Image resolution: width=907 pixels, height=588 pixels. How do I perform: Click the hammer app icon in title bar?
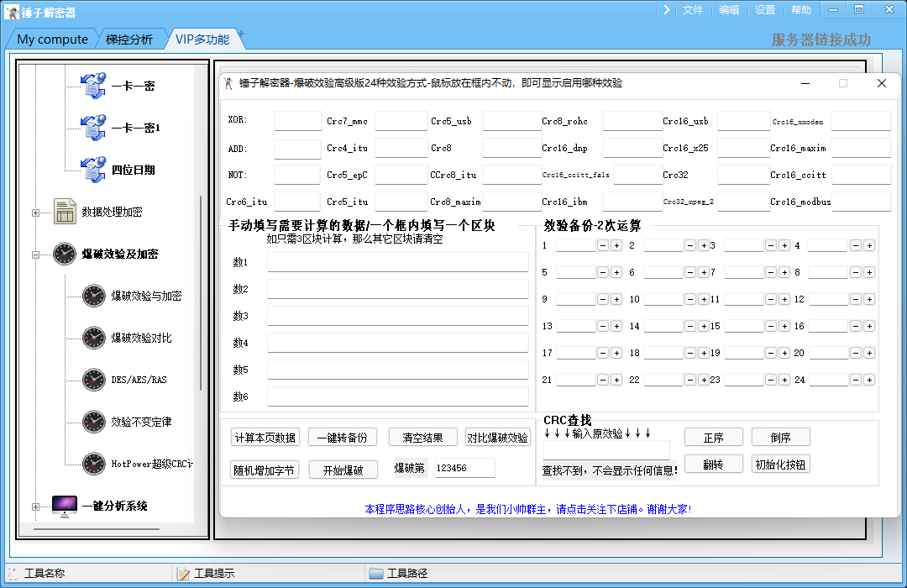[x=12, y=12]
